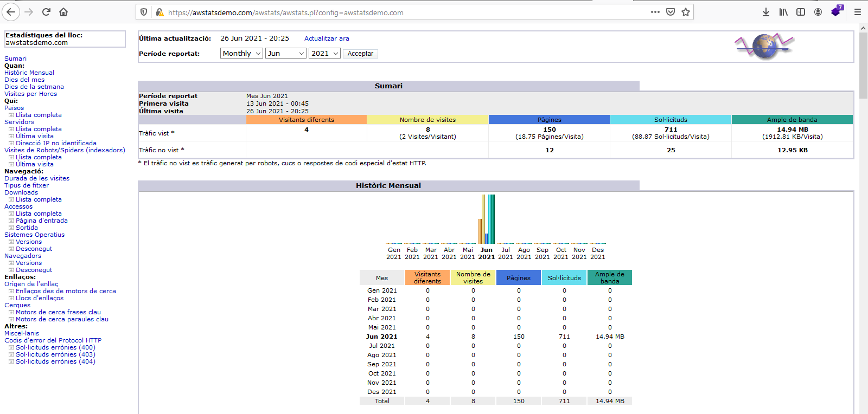Screen dimensions: 868x414
Task: Toggle the sidebar view icon
Action: tap(801, 12)
